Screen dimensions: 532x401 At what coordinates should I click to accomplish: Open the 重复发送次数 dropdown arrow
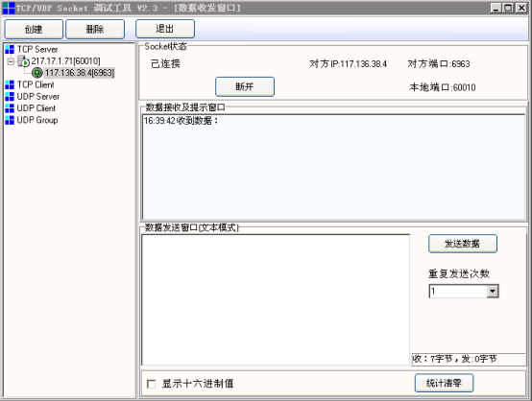coord(493,292)
